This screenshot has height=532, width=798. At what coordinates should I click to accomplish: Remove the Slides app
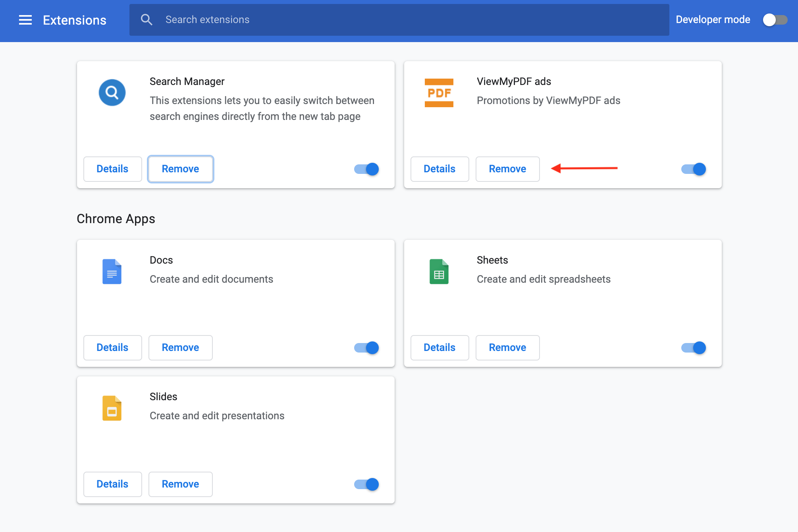pos(181,484)
